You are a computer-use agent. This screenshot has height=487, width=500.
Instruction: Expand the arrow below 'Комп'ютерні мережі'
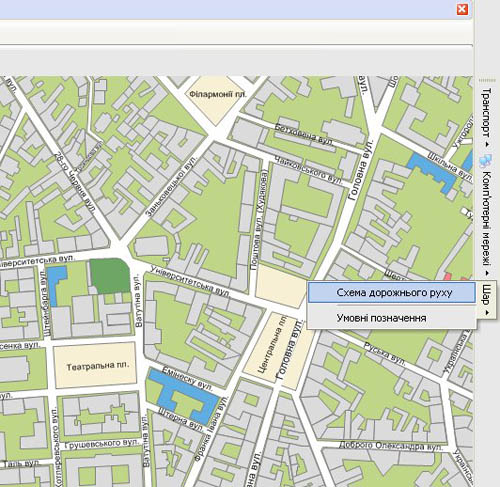coord(487,273)
